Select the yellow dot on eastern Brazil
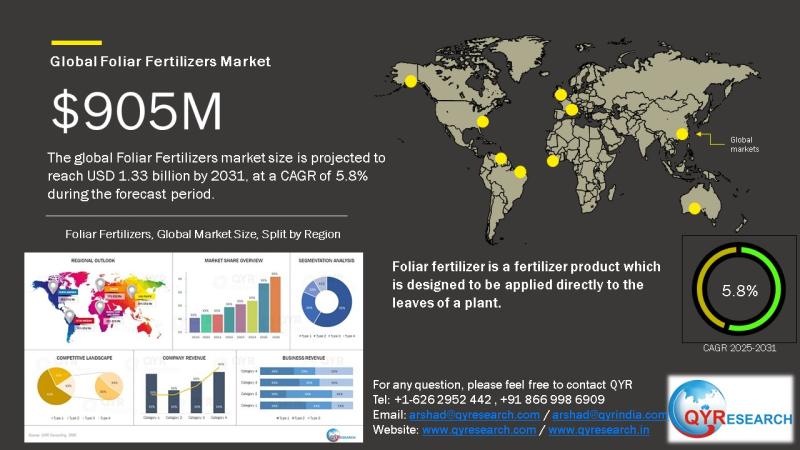Viewport: 800px width, 450px height. tap(520, 172)
